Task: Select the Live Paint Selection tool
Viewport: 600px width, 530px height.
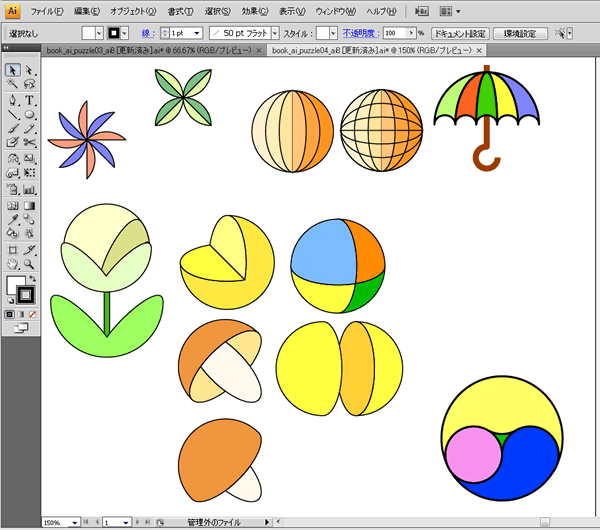Action: [29, 233]
